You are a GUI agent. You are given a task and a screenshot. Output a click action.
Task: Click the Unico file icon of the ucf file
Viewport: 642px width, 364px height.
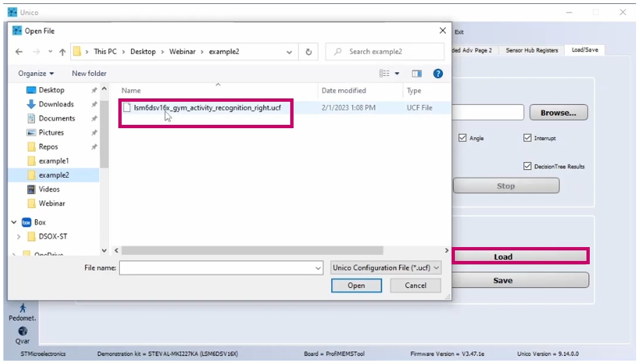pyautogui.click(x=127, y=108)
